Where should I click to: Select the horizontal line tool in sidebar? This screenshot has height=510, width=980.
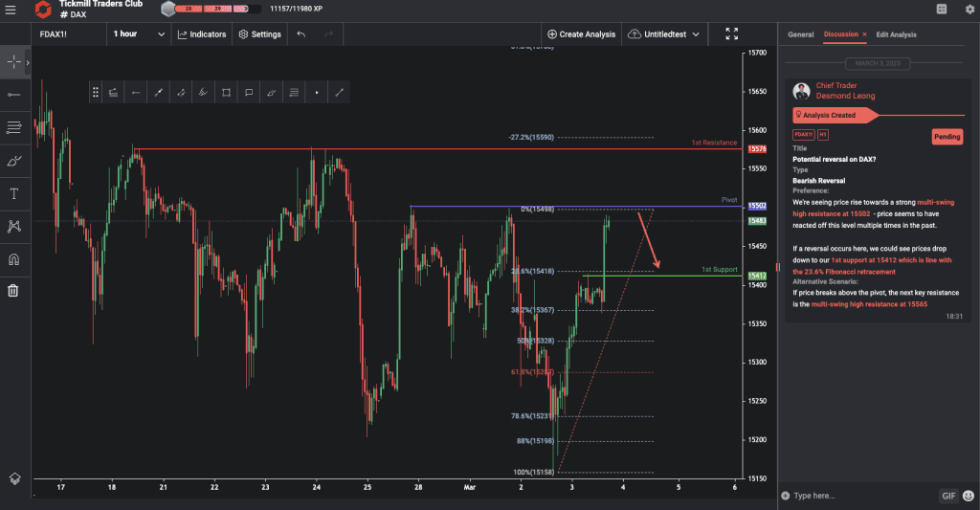[13, 95]
